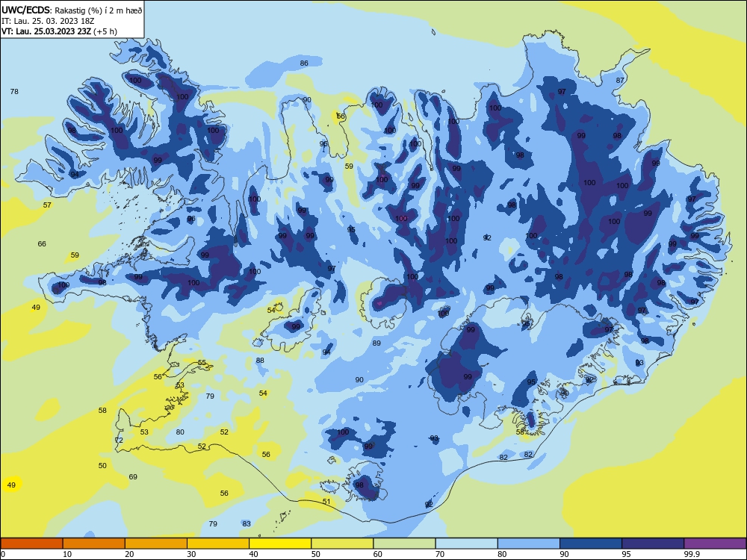Pick the navy 95–99.9 legend swatch
Screen dimensions: 747x560
653,544
